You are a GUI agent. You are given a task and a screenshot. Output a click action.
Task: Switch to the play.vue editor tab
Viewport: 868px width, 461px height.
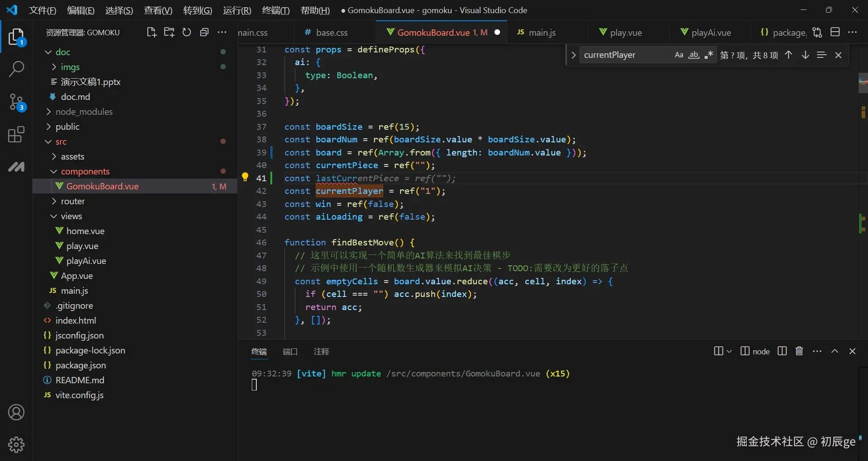click(x=626, y=33)
